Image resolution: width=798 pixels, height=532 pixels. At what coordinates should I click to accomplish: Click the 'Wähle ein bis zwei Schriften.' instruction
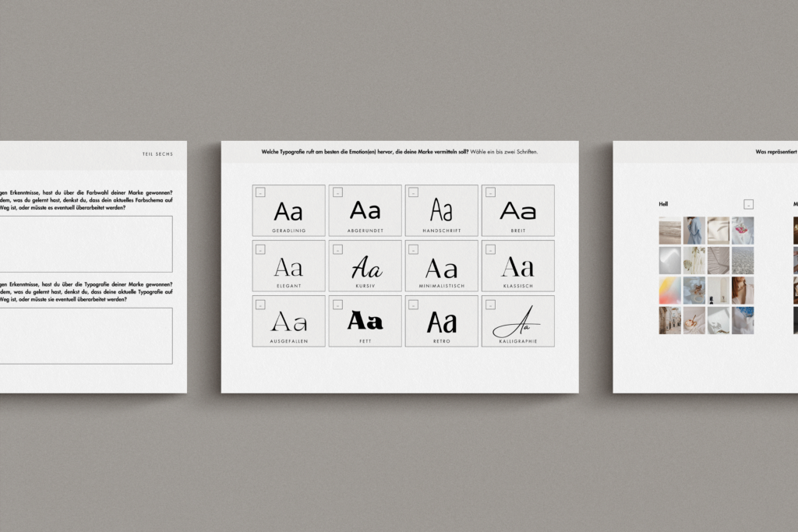[504, 152]
